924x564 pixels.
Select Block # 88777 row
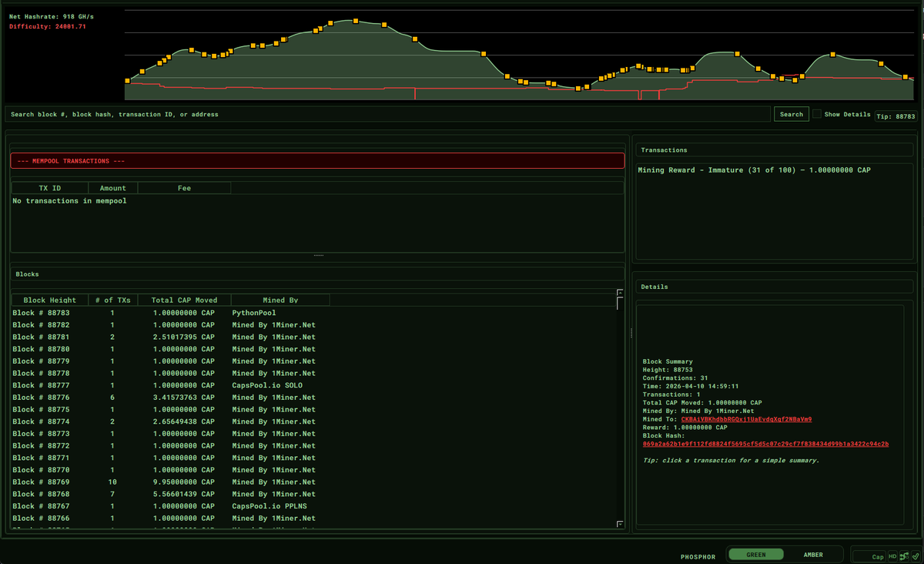314,386
